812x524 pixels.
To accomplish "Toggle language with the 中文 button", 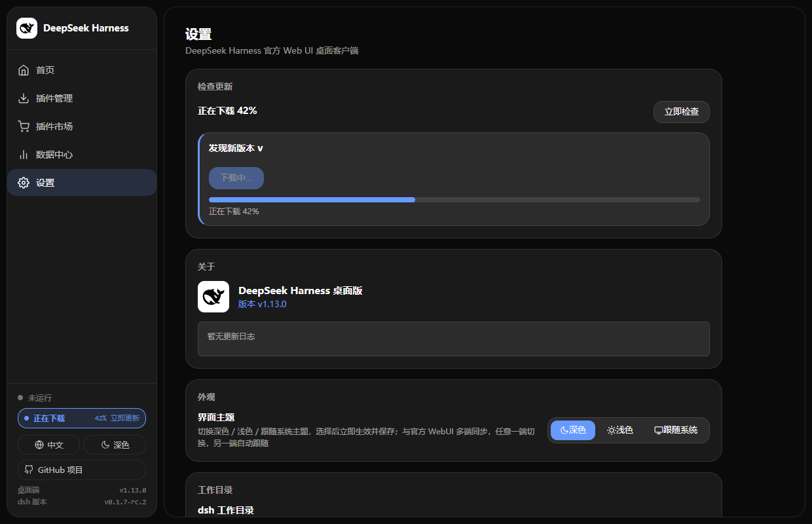I will [x=49, y=445].
